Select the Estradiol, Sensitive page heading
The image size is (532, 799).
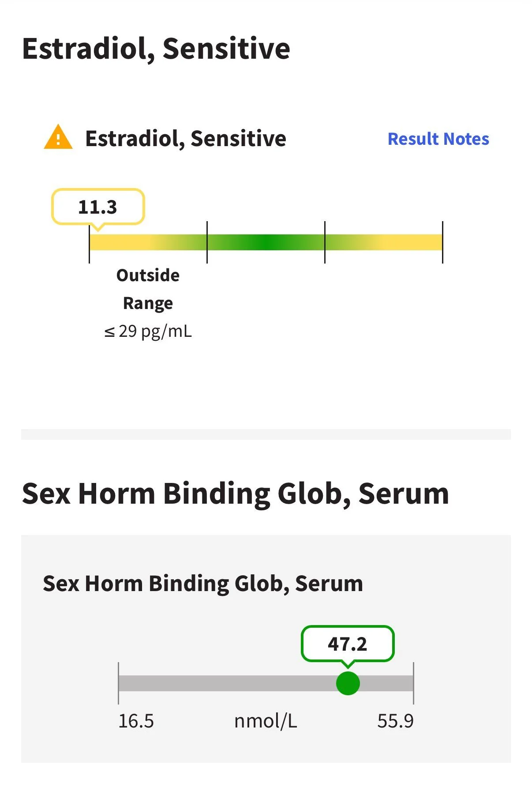pyautogui.click(x=156, y=49)
